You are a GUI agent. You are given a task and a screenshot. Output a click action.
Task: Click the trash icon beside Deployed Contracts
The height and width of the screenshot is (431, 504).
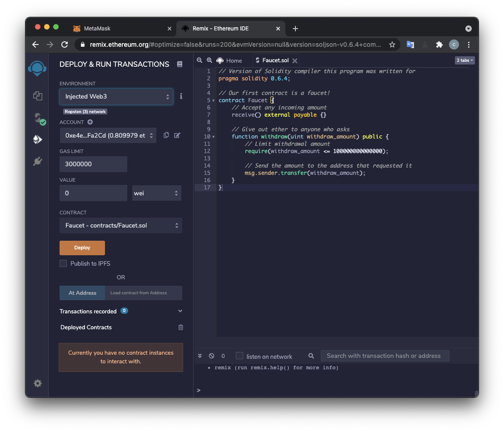(180, 327)
